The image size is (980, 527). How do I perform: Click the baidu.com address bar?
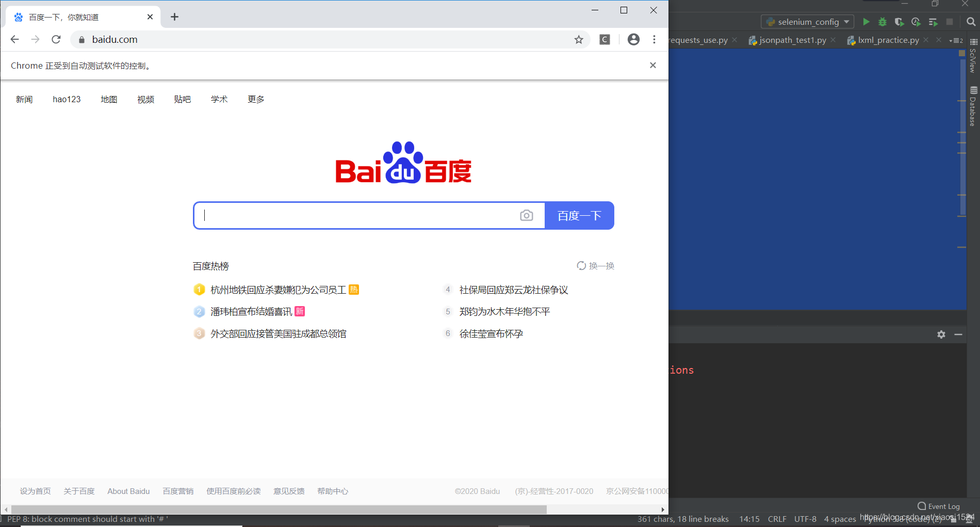coord(330,40)
